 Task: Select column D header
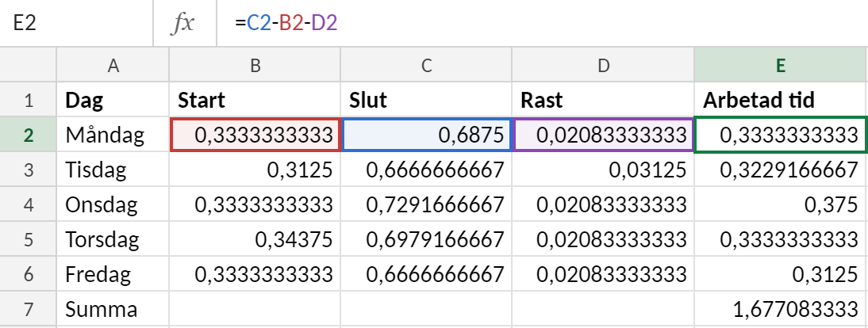(603, 65)
